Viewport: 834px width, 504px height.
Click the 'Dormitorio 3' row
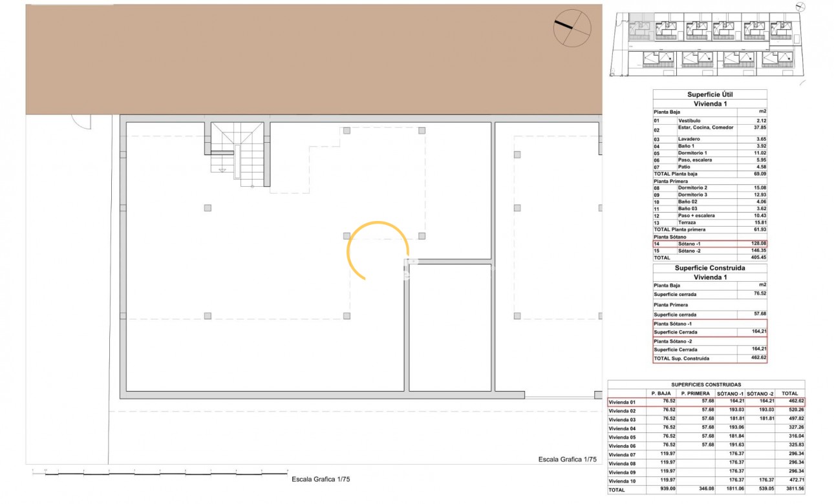coord(710,194)
